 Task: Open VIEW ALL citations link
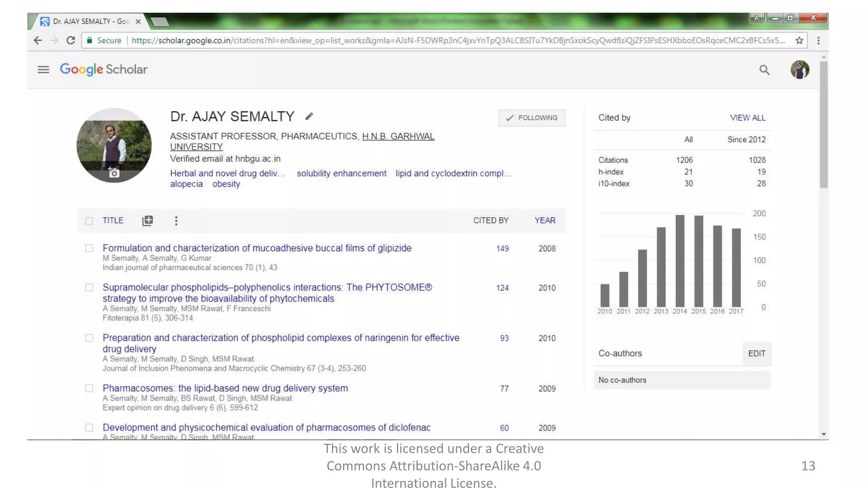click(x=747, y=118)
